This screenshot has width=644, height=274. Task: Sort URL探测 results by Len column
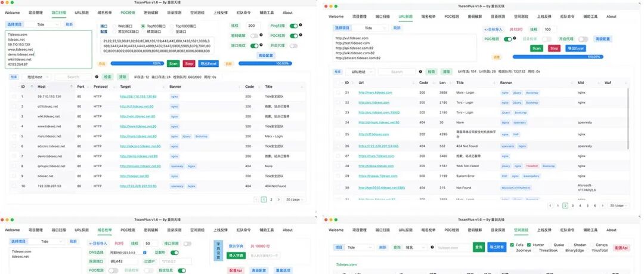point(451,83)
